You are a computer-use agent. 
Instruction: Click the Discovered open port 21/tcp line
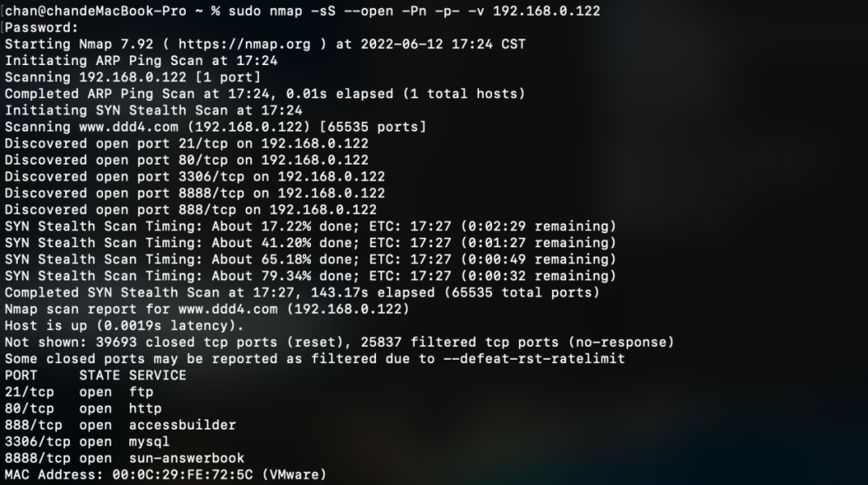(x=186, y=144)
